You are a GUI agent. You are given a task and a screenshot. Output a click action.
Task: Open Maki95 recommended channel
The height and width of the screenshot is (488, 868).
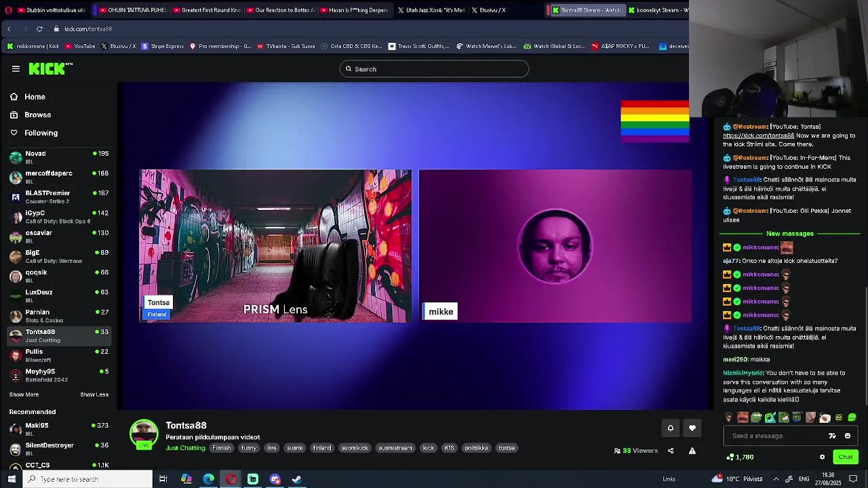[59, 429]
